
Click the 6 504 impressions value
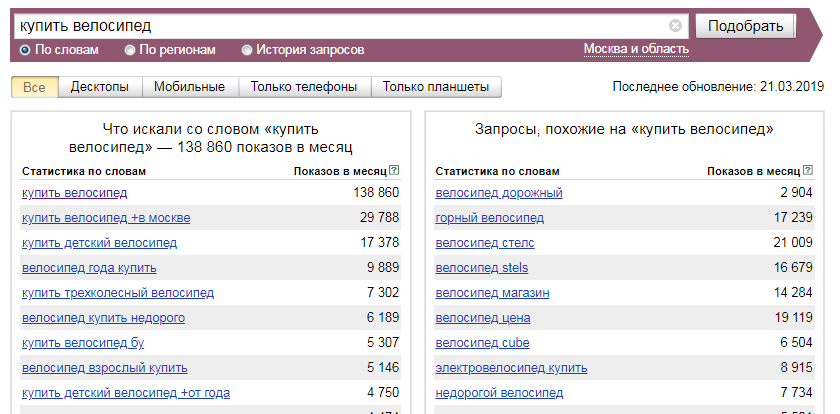[797, 342]
